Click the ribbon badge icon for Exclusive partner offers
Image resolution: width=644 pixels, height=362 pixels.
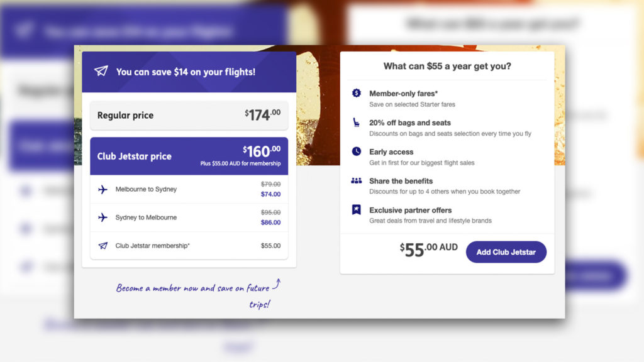pos(356,210)
